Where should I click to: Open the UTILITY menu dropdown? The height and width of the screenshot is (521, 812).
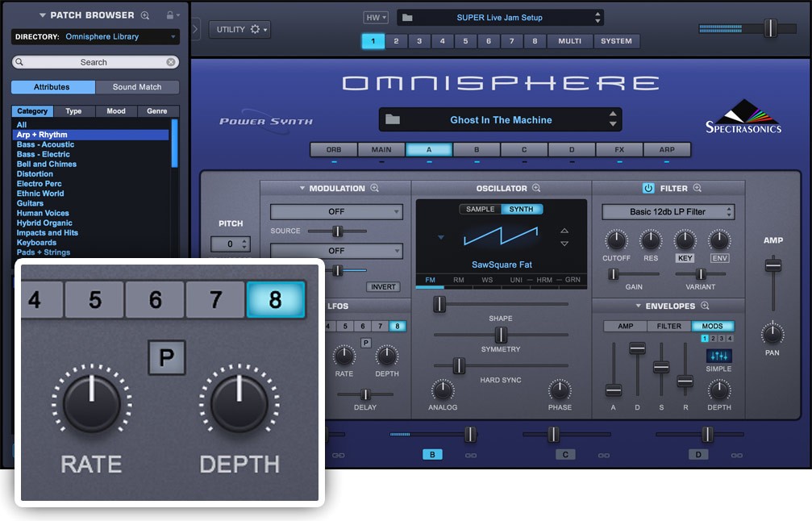point(239,30)
